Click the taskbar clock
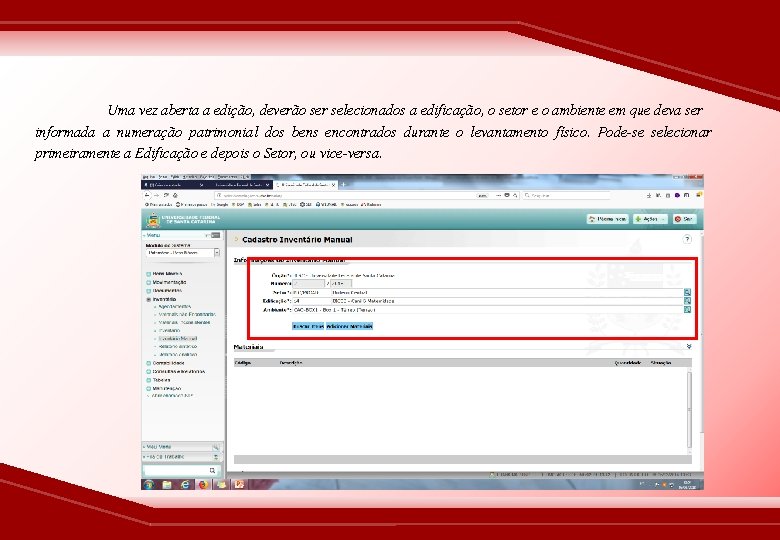 (687, 484)
